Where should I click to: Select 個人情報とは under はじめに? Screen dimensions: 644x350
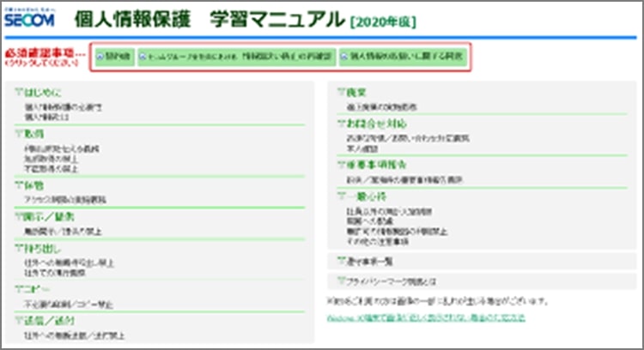[x=47, y=117]
